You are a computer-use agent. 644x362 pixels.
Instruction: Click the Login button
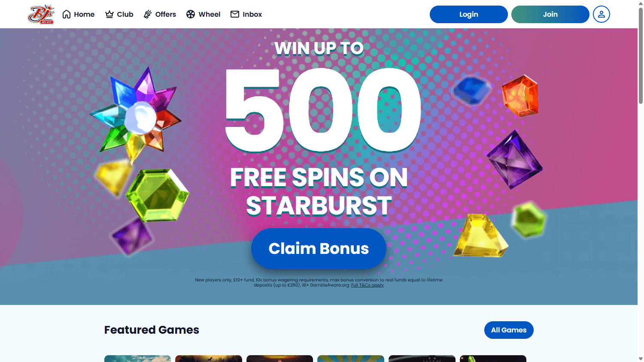[x=469, y=14]
